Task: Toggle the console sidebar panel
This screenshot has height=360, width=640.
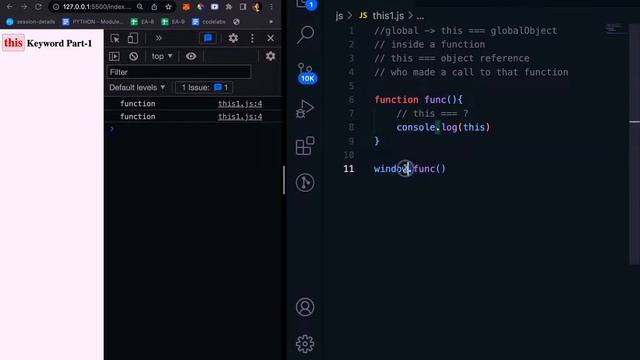Action: (114, 56)
